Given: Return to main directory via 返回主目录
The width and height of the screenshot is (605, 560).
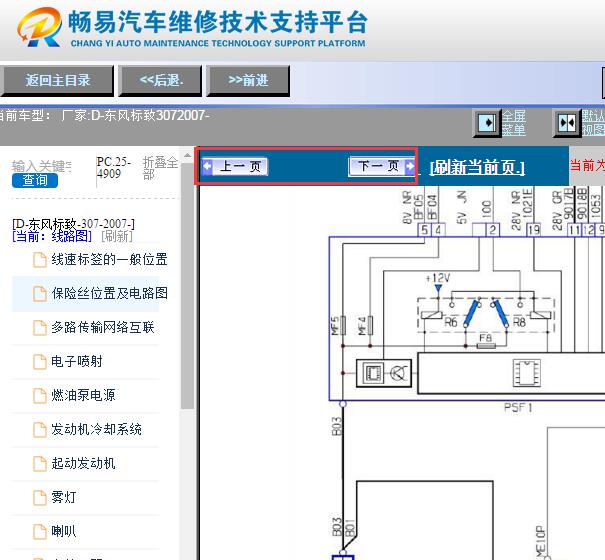Looking at the screenshot, I should tap(57, 80).
